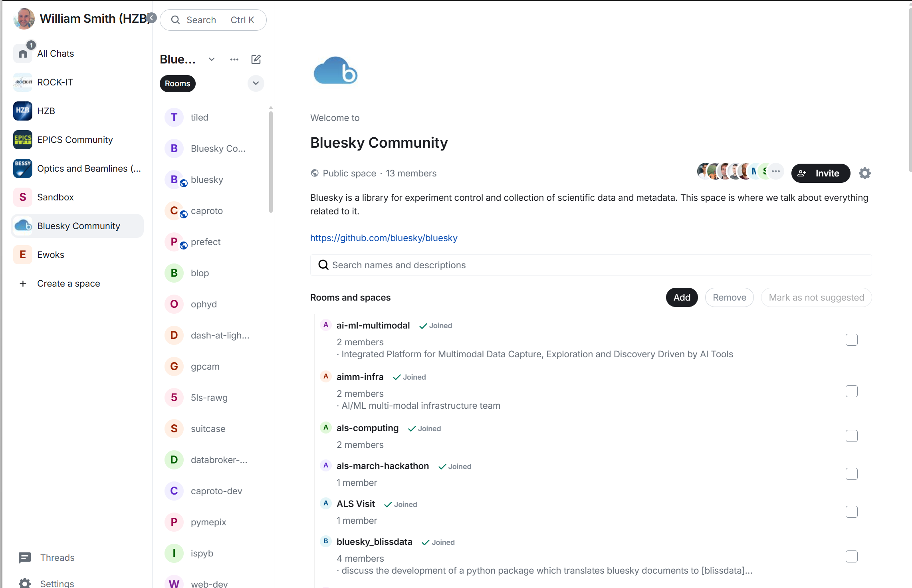Select the Rooms filter pill
The image size is (912, 588).
[178, 83]
